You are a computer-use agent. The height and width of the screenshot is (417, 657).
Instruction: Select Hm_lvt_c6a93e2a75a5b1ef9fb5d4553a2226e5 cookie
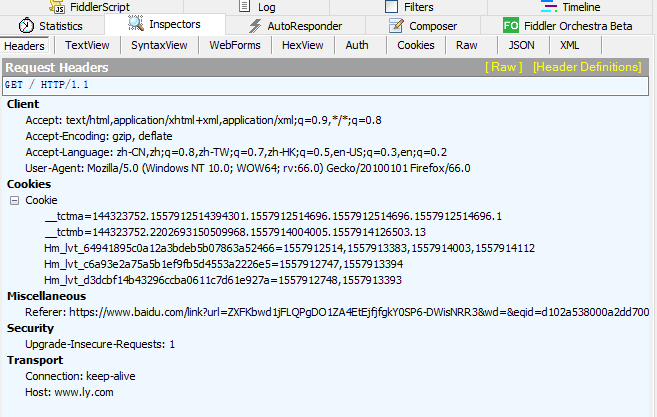point(223,264)
